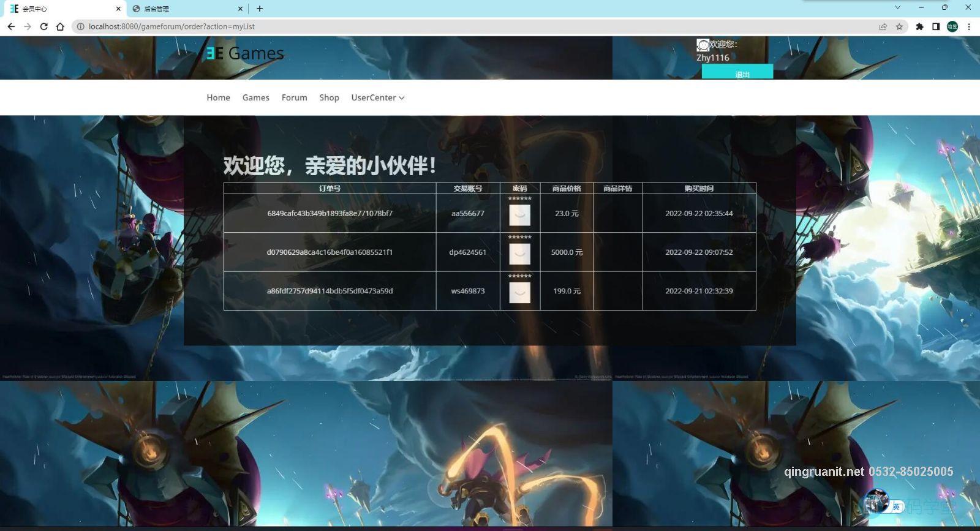
Task: Open a new browser tab with plus
Action: point(260,9)
